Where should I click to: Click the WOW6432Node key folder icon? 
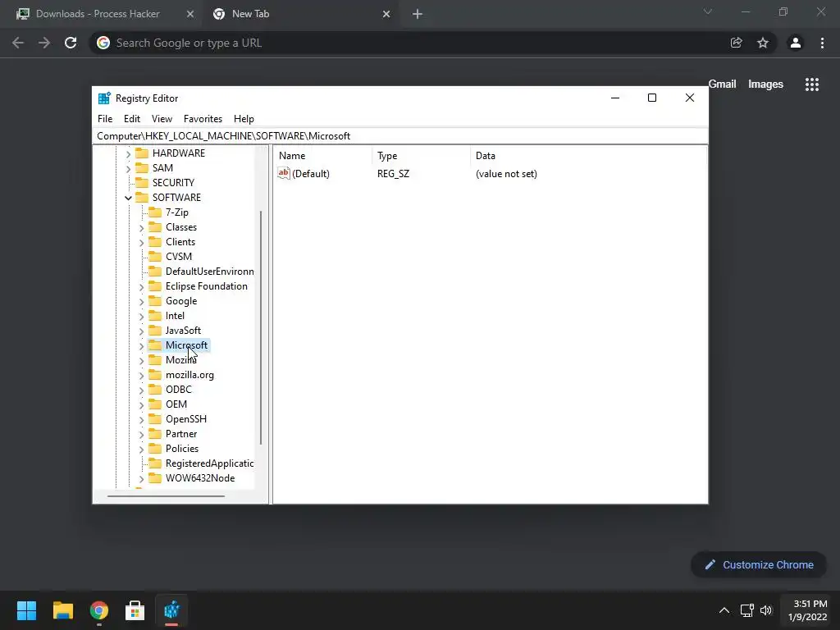[155, 478]
